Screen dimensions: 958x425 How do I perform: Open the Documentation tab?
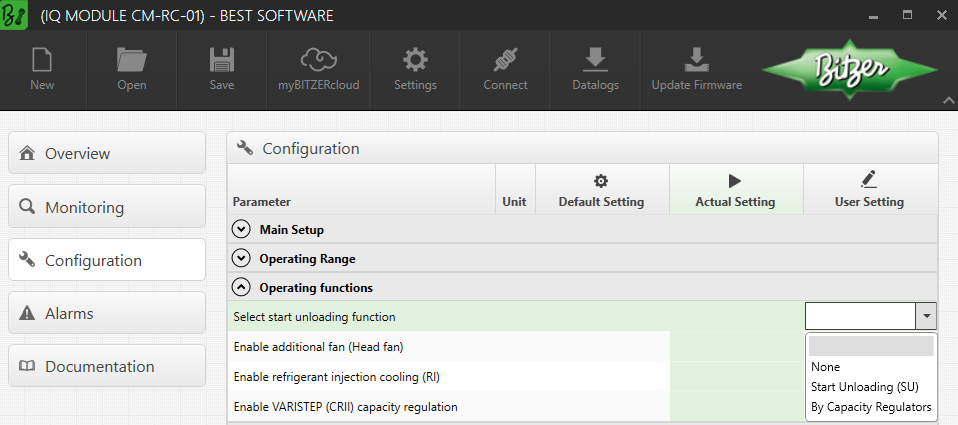106,366
